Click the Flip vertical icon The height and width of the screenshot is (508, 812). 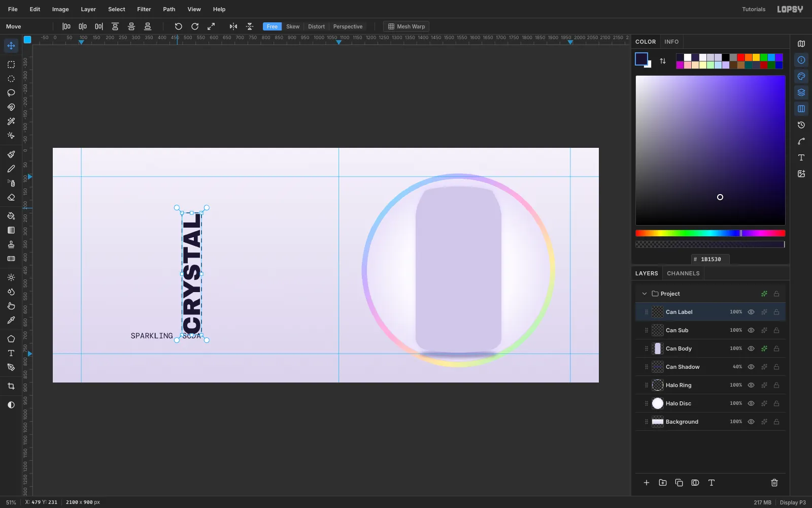[250, 26]
